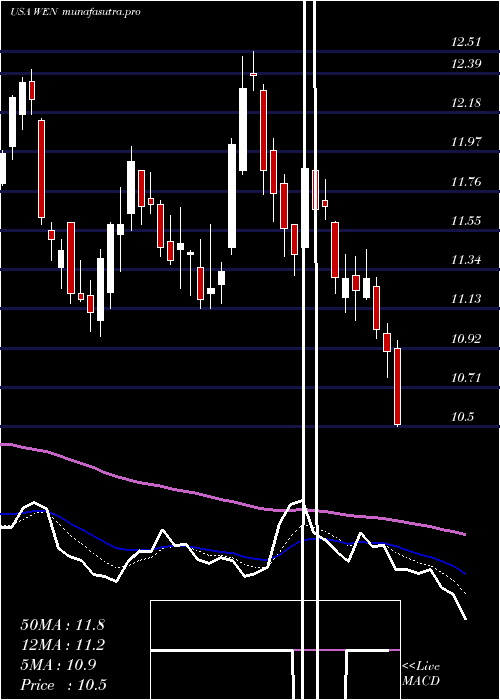Screen dimensions: 500x700
Task: Click the 11.34 price level label
Action: coord(466,260)
